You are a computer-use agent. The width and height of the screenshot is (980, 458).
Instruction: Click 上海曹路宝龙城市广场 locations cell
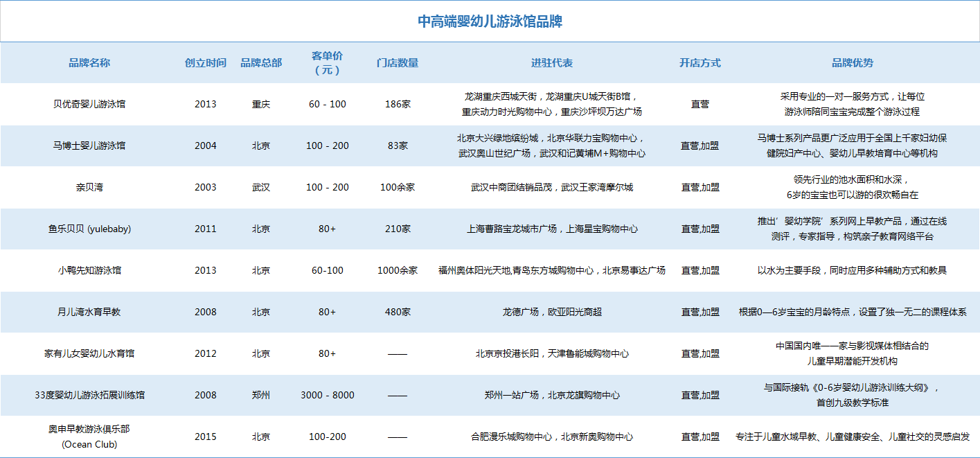coord(552,229)
